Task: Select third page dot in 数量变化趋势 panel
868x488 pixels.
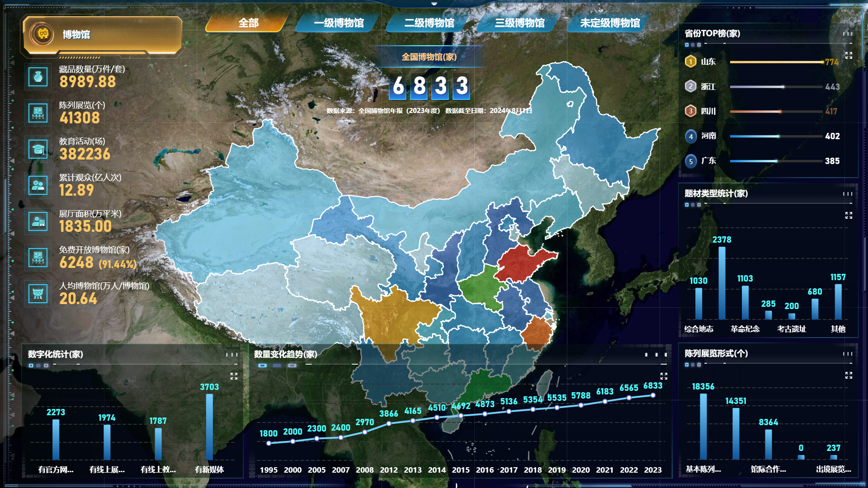Action: pyautogui.click(x=292, y=366)
